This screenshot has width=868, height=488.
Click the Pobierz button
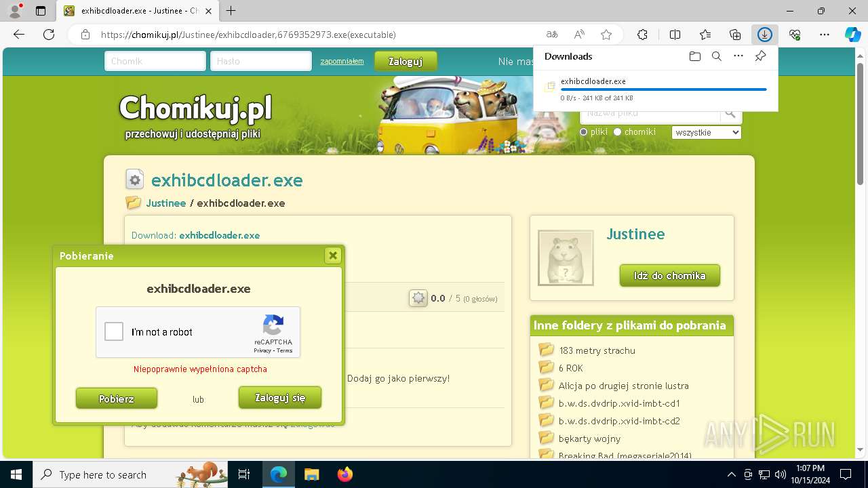117,399
